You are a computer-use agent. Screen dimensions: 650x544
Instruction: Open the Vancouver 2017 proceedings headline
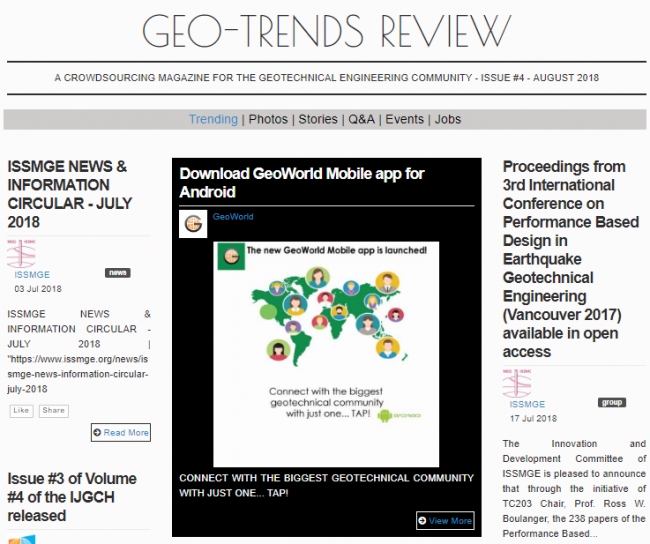tap(571, 259)
